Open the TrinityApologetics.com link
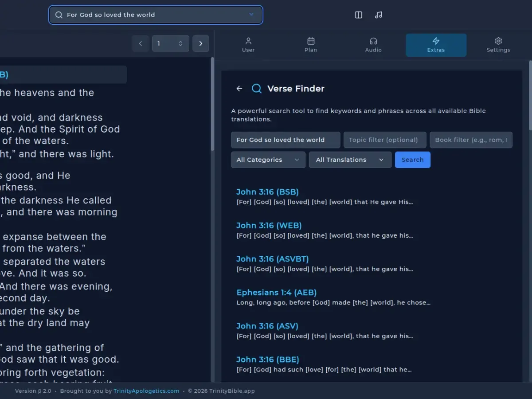 [x=146, y=391]
